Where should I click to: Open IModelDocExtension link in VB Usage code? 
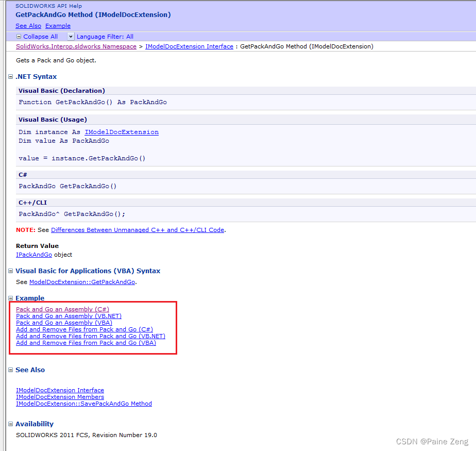click(122, 132)
